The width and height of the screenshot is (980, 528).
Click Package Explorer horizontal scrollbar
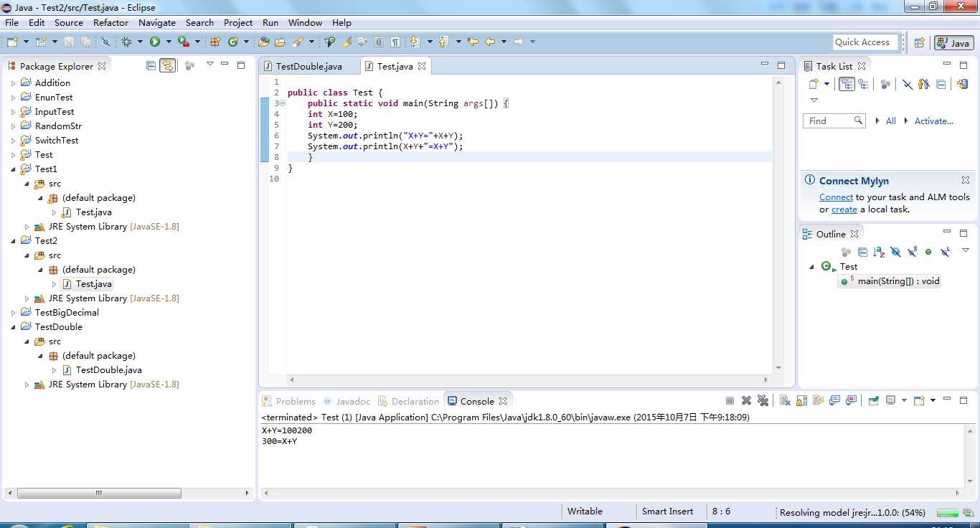(100, 493)
